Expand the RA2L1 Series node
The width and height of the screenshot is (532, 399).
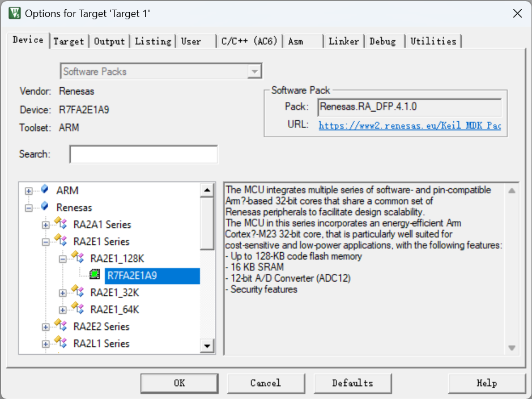pos(45,345)
